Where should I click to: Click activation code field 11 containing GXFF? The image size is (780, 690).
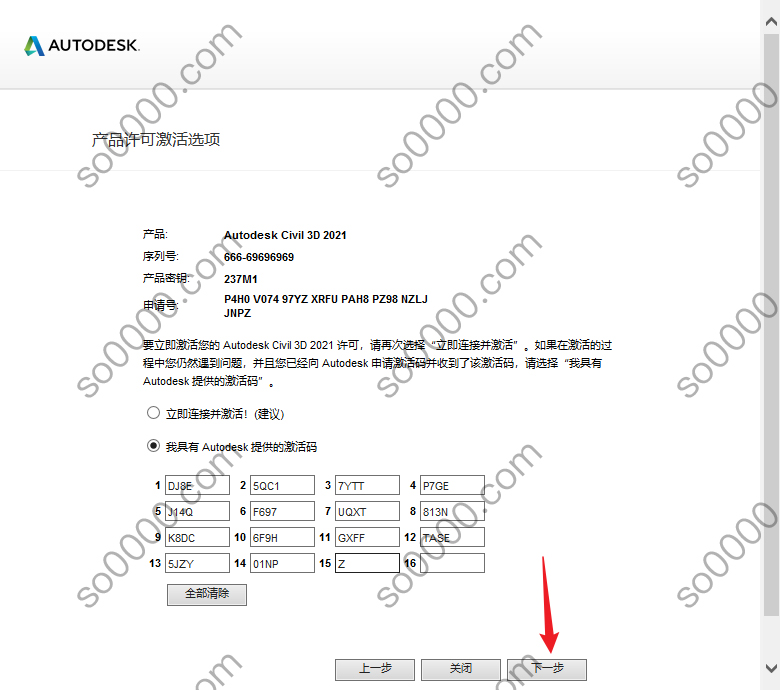pos(368,537)
